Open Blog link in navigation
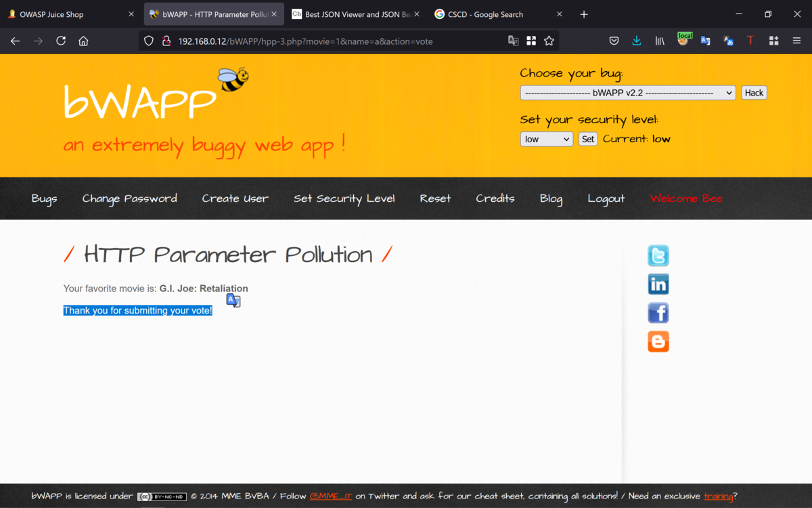Viewport: 812px width, 508px height. click(x=551, y=198)
